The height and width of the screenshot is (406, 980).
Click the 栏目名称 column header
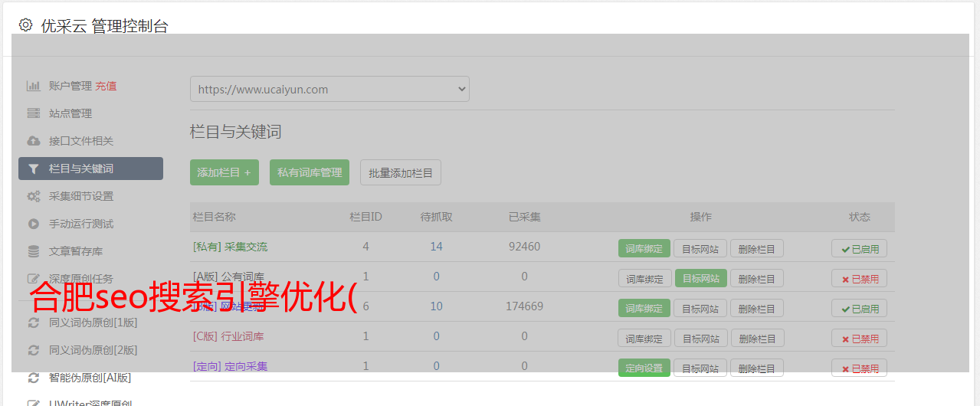tap(214, 217)
